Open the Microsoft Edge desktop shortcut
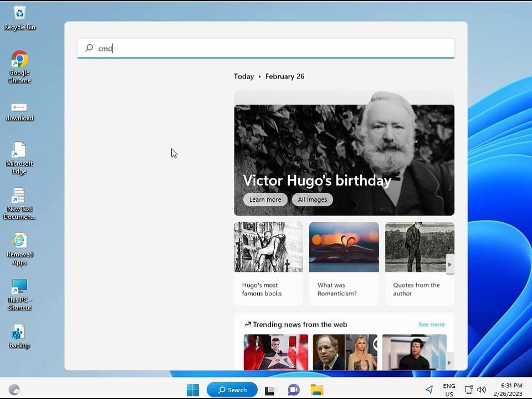 (19, 158)
